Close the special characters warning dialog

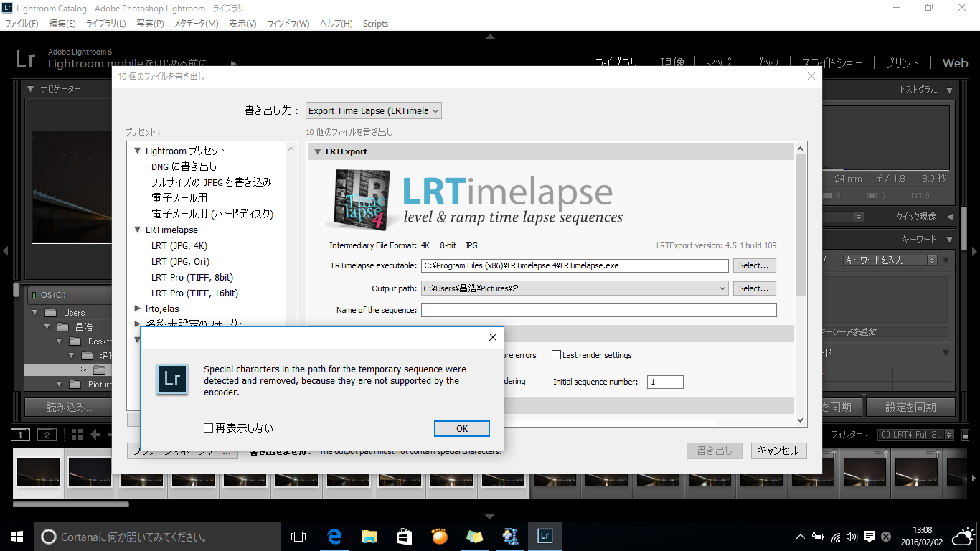coord(493,337)
